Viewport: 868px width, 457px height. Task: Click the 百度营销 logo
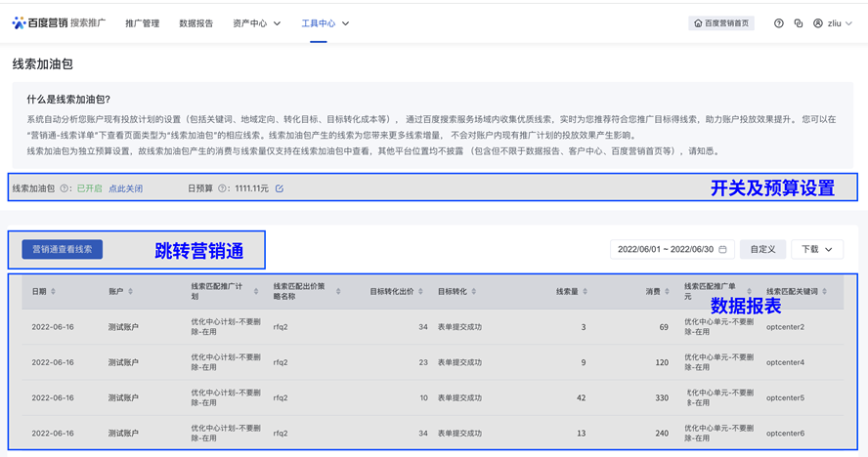pos(39,22)
